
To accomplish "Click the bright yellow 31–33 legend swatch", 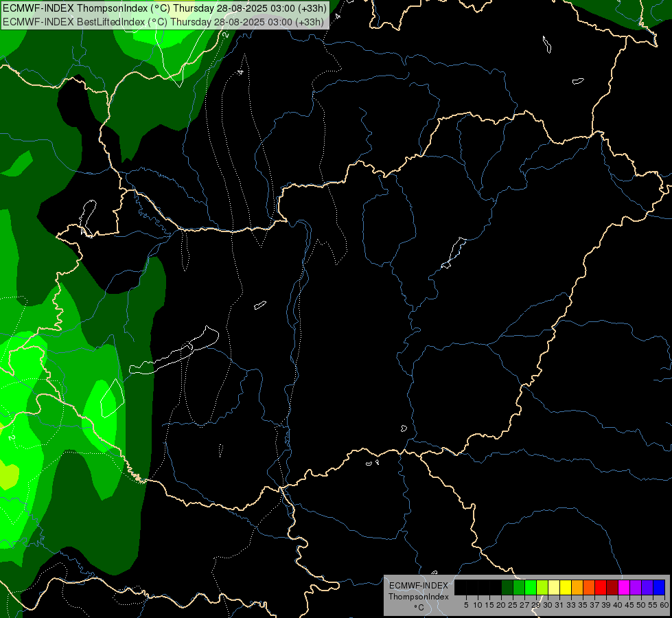I will [566, 587].
